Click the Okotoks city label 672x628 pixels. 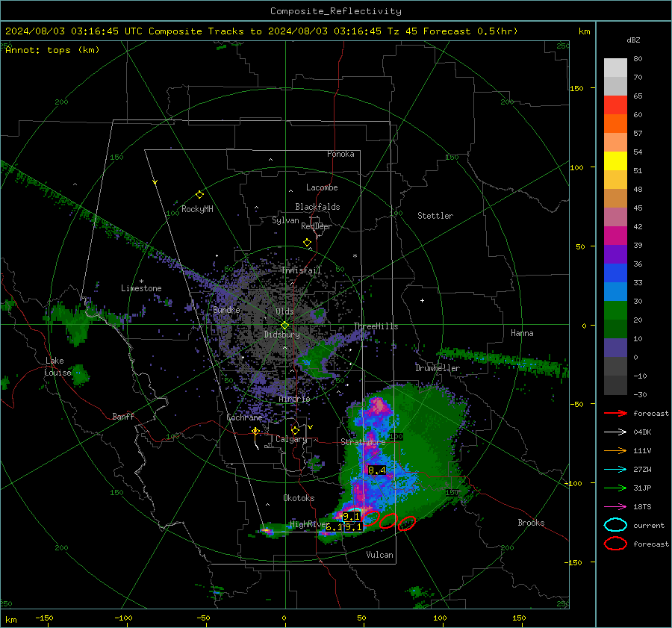click(x=299, y=498)
